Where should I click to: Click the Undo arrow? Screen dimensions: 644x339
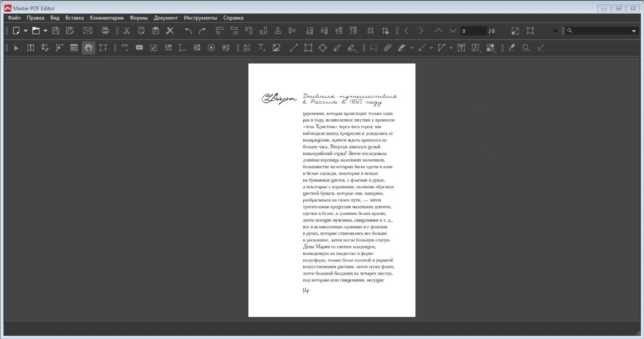tap(188, 31)
